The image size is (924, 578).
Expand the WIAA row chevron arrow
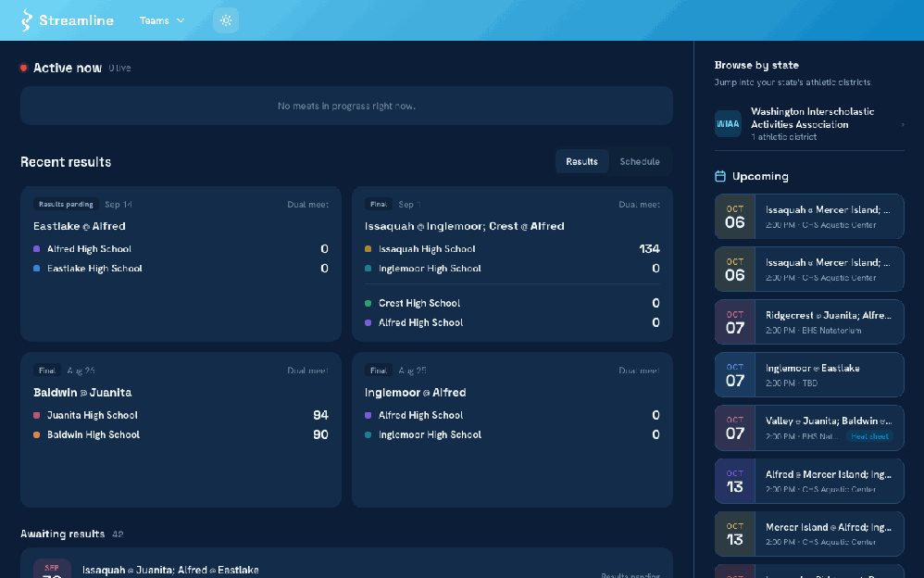(902, 124)
